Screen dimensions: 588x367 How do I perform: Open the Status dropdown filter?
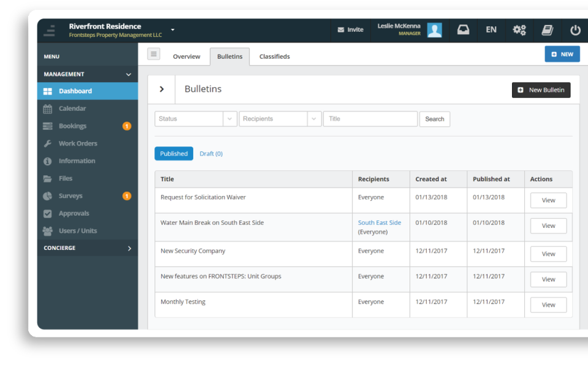[x=195, y=119]
